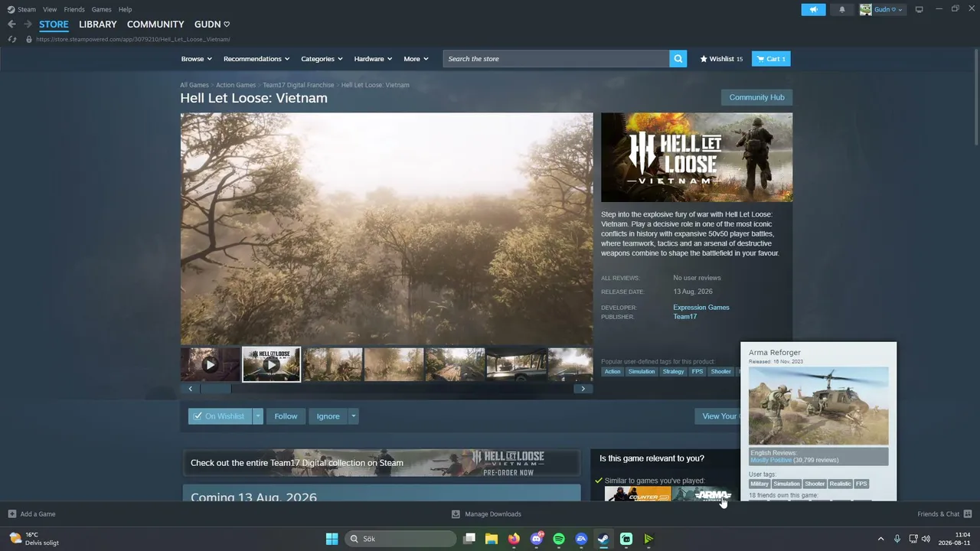Open the Help menu
This screenshot has width=980, height=551.
coord(125,9)
